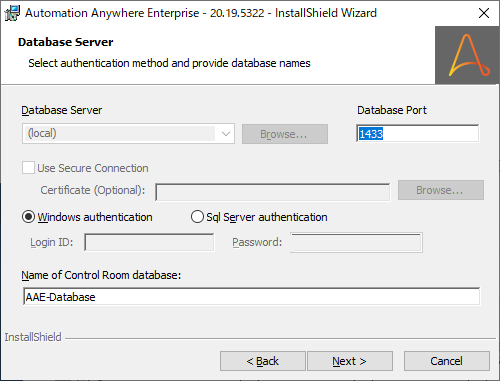
Task: Click the Control Room database name field
Action: [252, 296]
